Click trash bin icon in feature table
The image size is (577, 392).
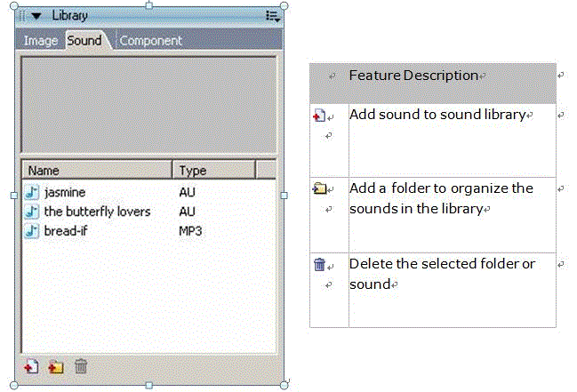click(319, 264)
